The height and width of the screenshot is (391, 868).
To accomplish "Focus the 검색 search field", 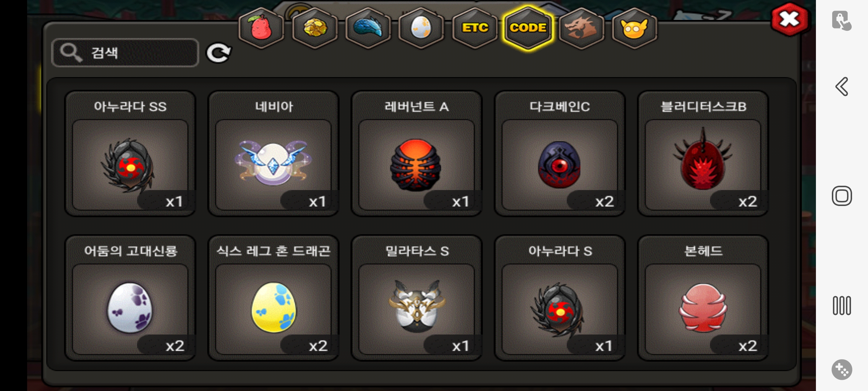I will 125,53.
